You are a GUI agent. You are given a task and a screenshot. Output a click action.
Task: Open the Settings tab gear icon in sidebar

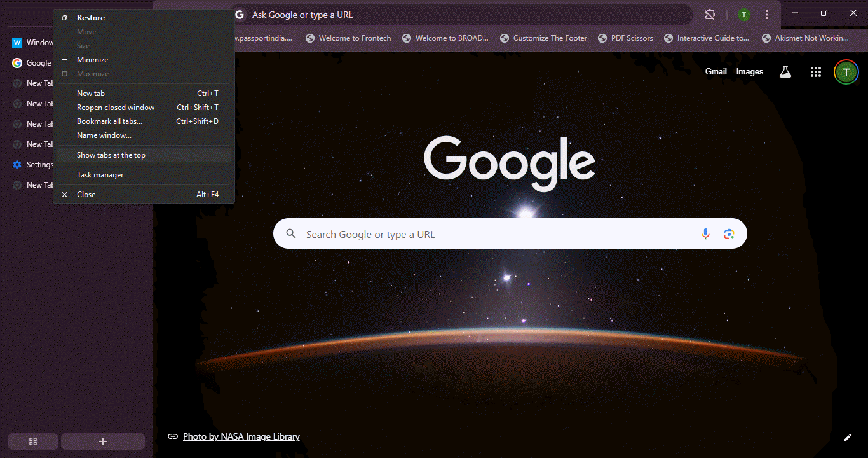[x=17, y=164]
